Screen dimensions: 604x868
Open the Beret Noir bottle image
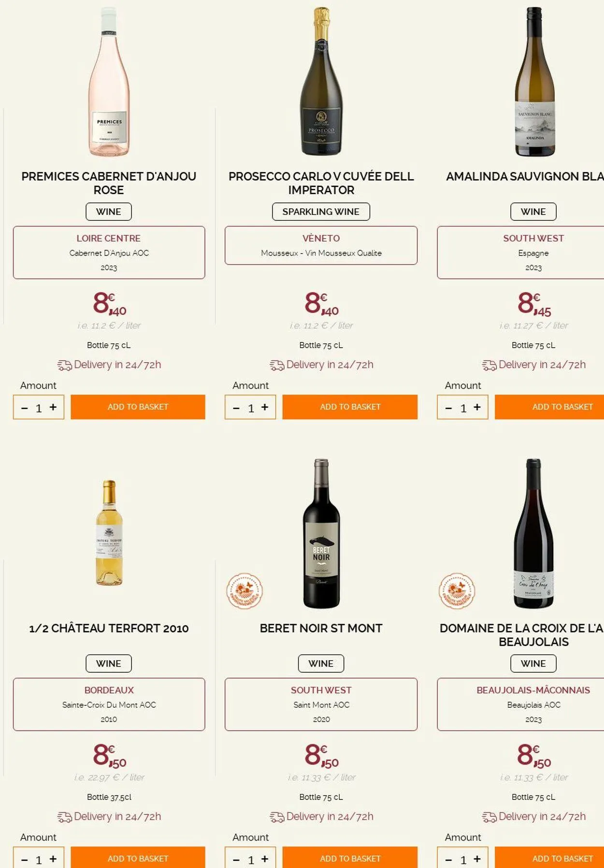(x=321, y=534)
